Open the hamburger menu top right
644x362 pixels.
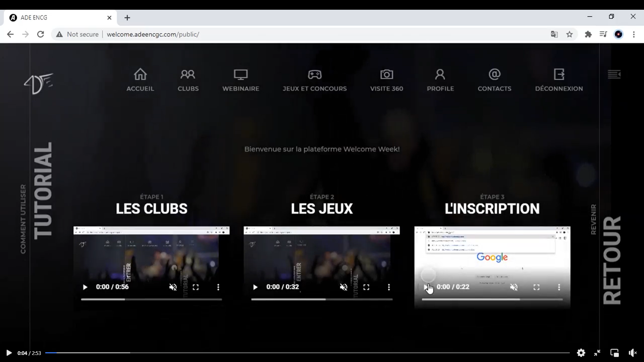[x=614, y=74]
